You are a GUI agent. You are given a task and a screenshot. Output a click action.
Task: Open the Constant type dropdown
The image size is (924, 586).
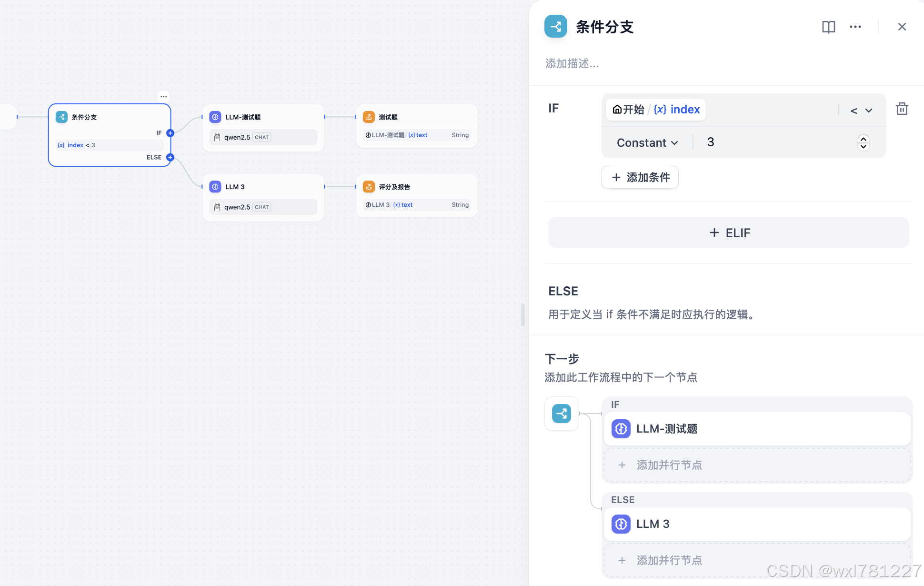pyautogui.click(x=647, y=142)
